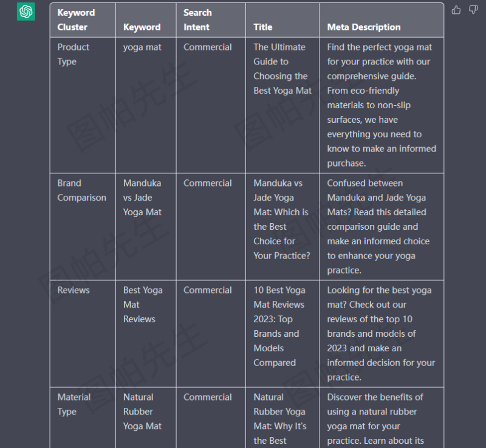Select the 'Manduka vs Jade Yoga Mat' keyword cell

tap(142, 198)
